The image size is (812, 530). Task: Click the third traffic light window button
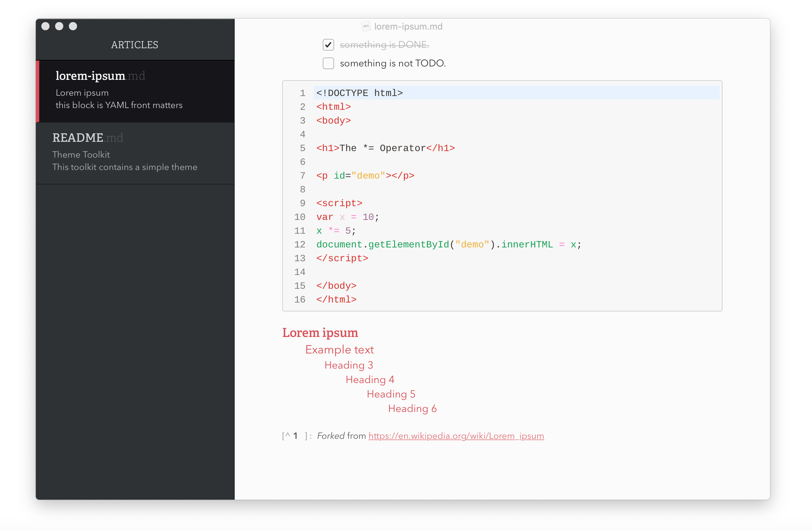pos(73,26)
